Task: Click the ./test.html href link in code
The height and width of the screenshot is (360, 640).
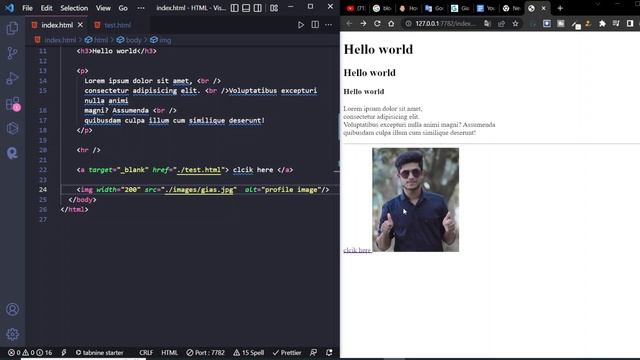Action: pos(199,170)
